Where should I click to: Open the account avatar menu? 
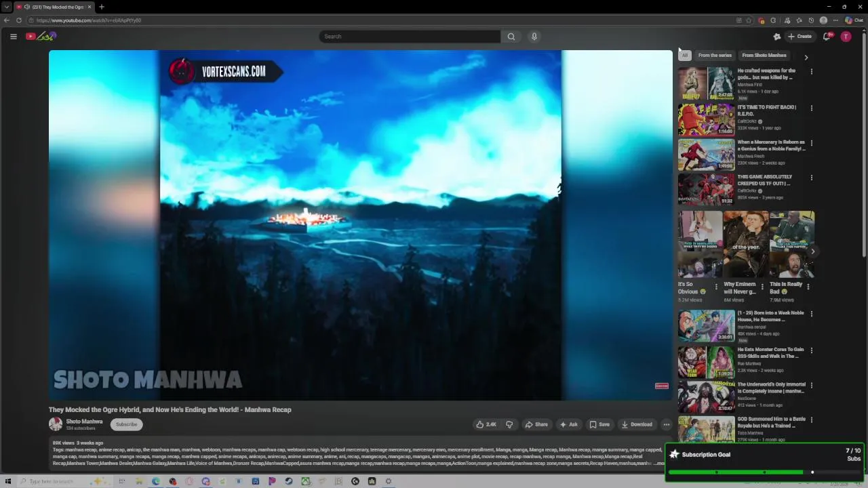[846, 37]
